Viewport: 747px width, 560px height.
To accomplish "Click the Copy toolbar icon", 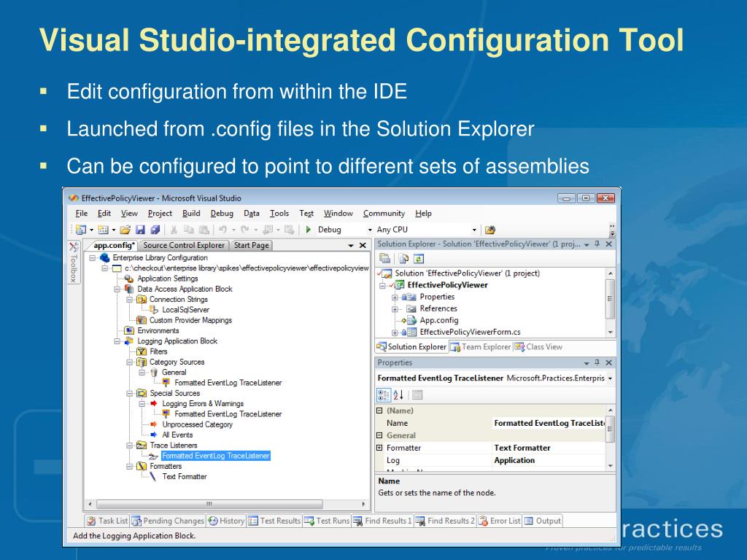I will coord(189,230).
